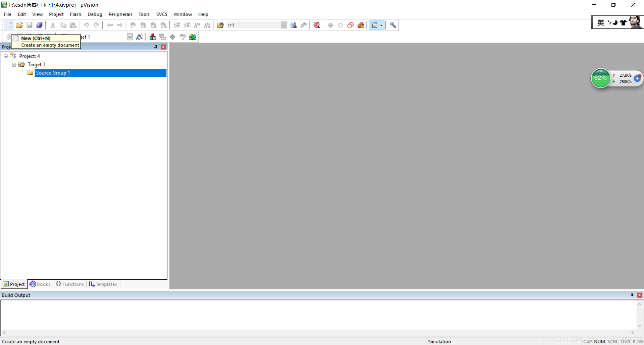Open the Help menu
The height and width of the screenshot is (345, 644).
[x=203, y=14]
